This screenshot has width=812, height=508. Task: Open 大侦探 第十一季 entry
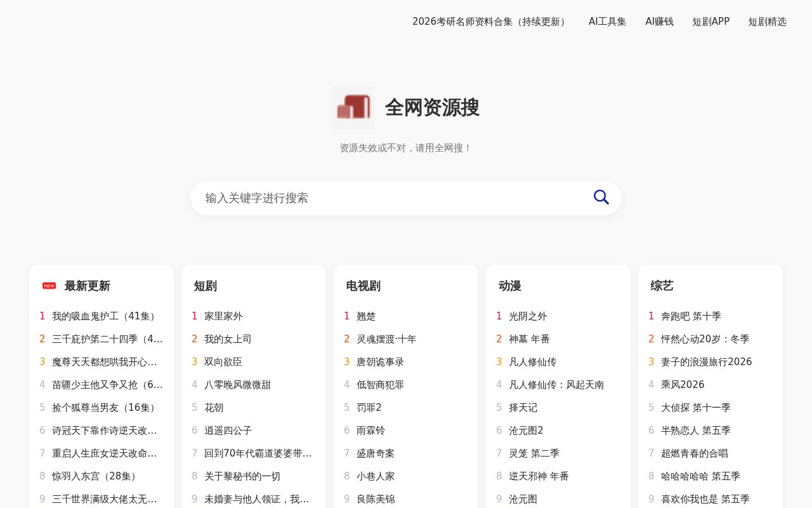click(x=696, y=408)
